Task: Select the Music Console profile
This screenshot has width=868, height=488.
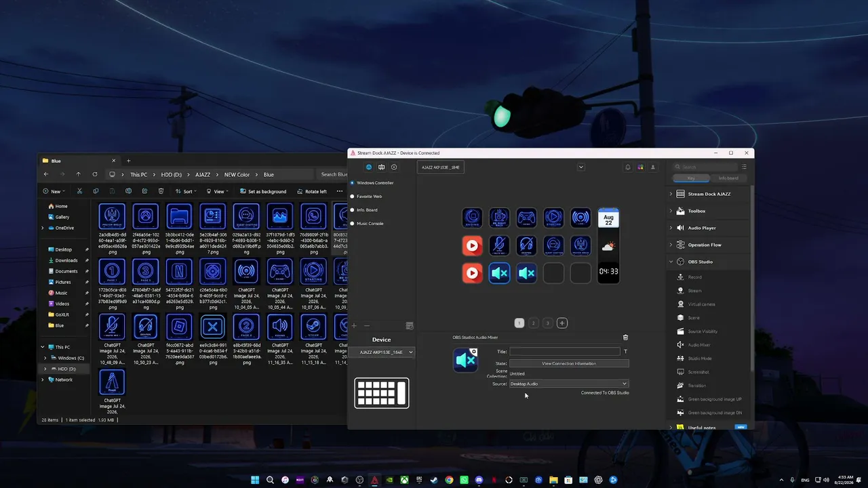Action: pos(370,224)
